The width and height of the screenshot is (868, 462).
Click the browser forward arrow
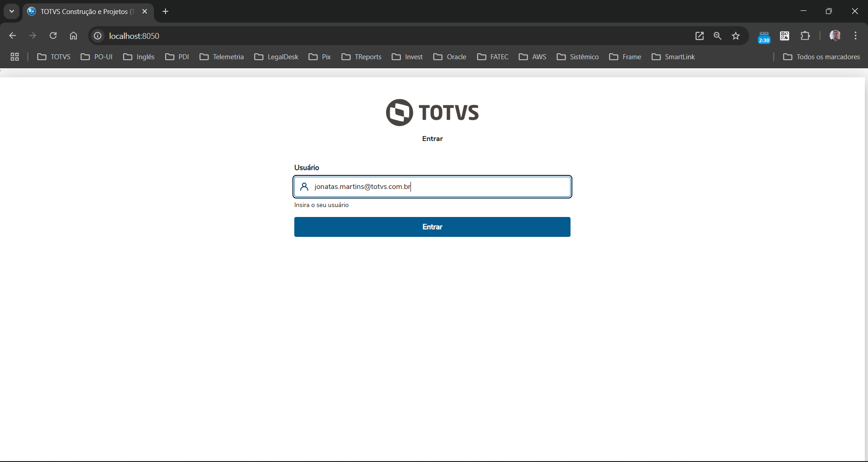pyautogui.click(x=33, y=36)
